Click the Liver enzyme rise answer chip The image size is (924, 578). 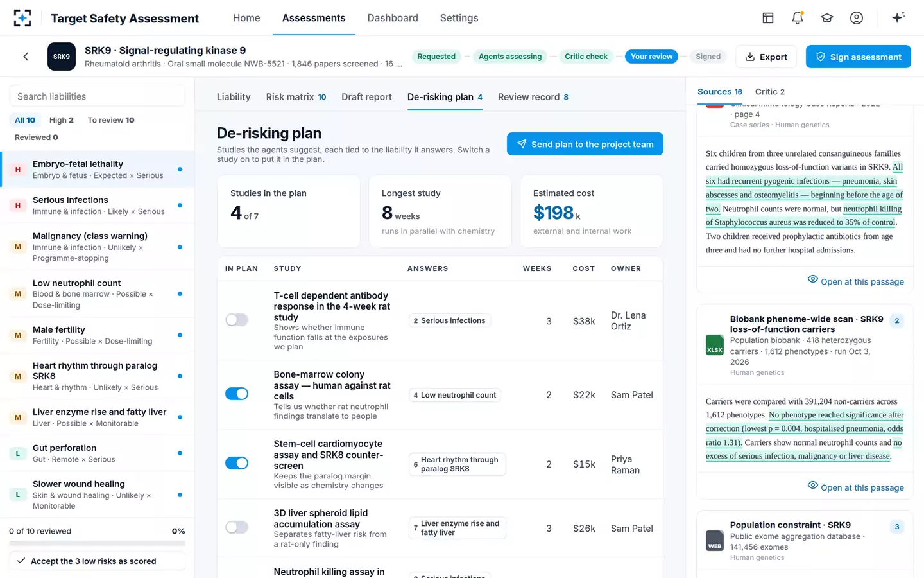(458, 528)
